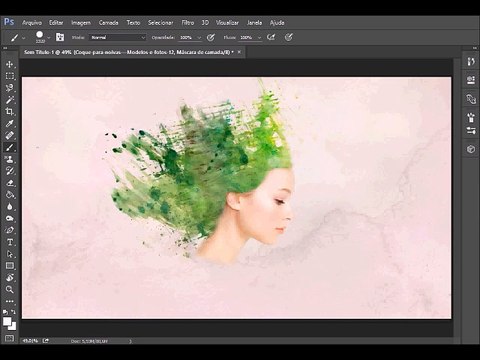Select the Rectangular Marquee tool
Image resolution: width=480 pixels, height=360 pixels.
tap(9, 76)
